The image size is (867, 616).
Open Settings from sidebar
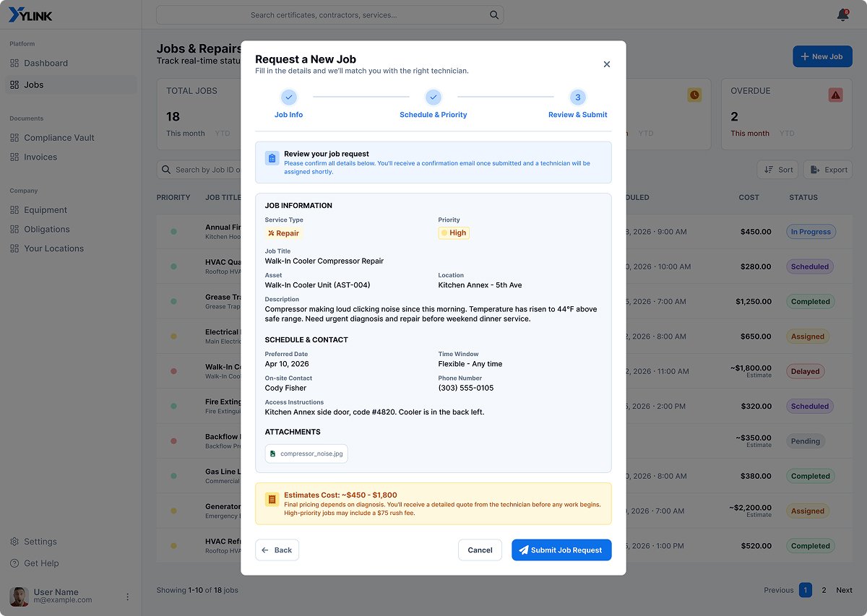click(71, 542)
